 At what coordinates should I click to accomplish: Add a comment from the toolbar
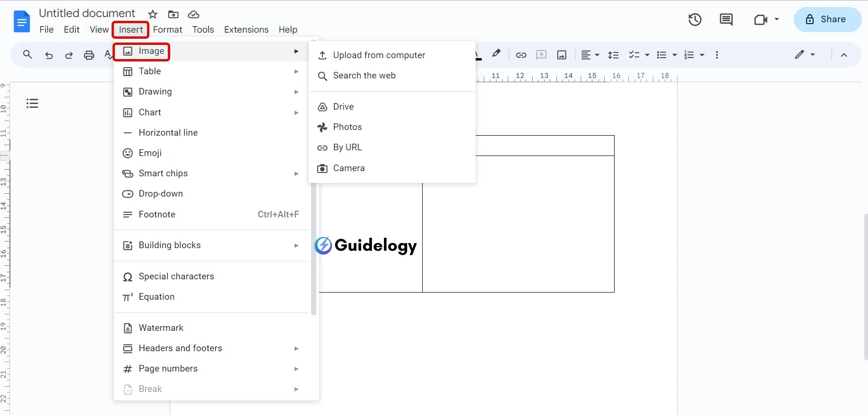tap(541, 55)
